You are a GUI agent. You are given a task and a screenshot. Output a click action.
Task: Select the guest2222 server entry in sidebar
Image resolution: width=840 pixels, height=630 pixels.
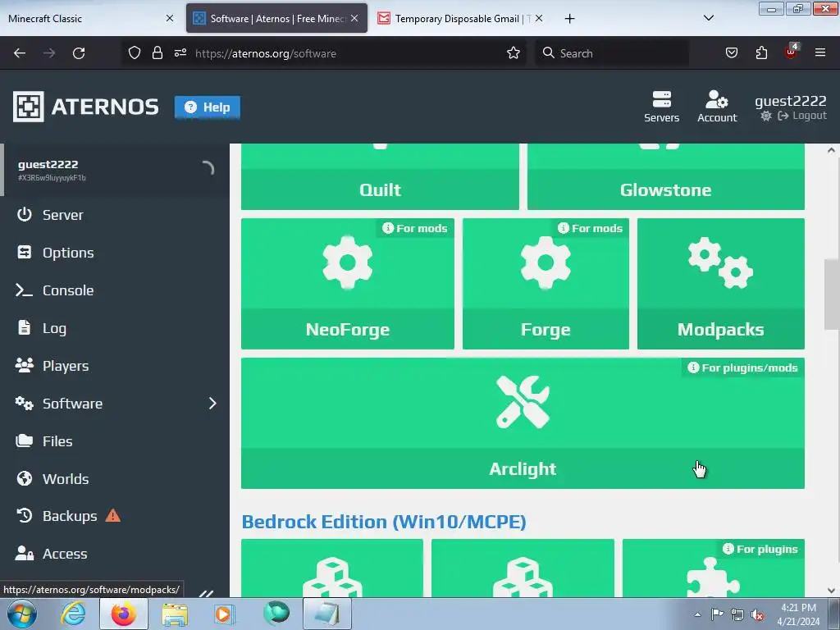115,170
